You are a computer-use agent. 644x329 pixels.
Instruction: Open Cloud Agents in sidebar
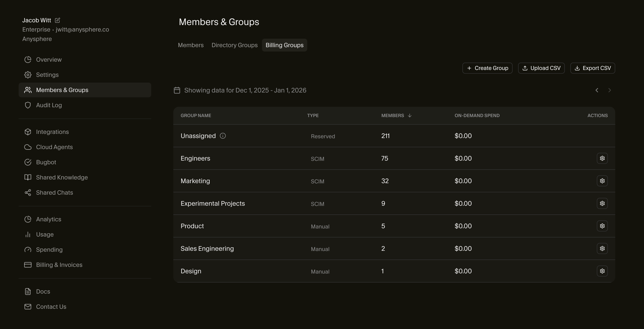[54, 147]
